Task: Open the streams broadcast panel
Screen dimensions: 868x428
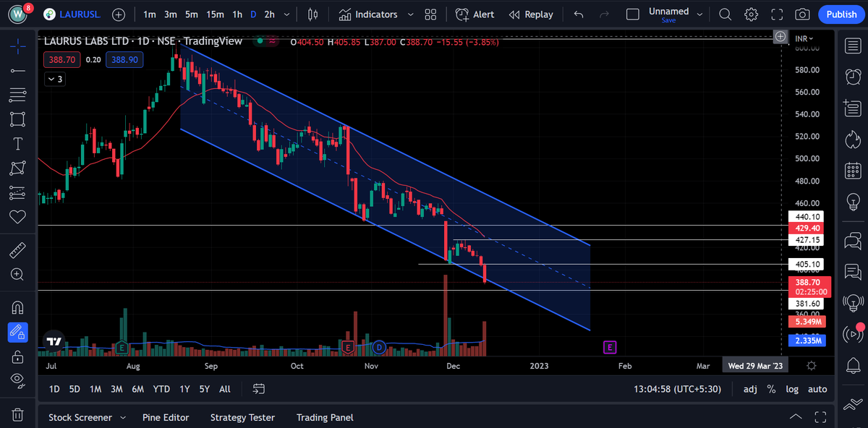Action: point(852,334)
